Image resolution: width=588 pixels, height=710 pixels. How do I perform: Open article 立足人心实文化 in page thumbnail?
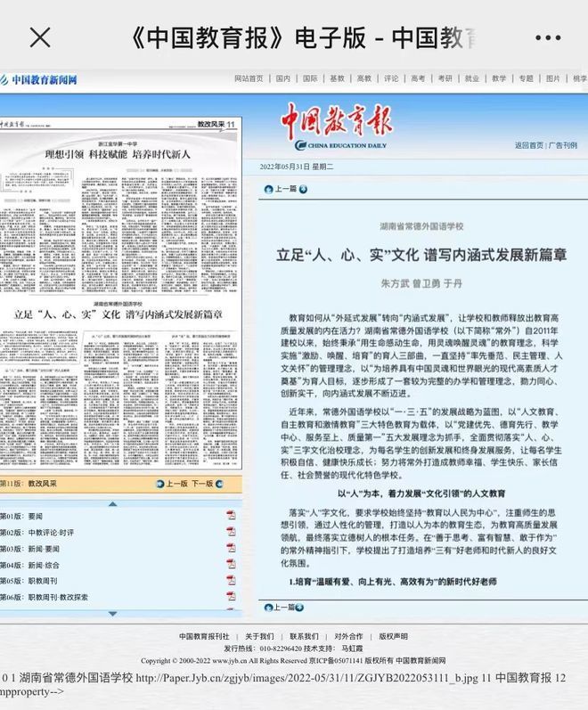118,314
